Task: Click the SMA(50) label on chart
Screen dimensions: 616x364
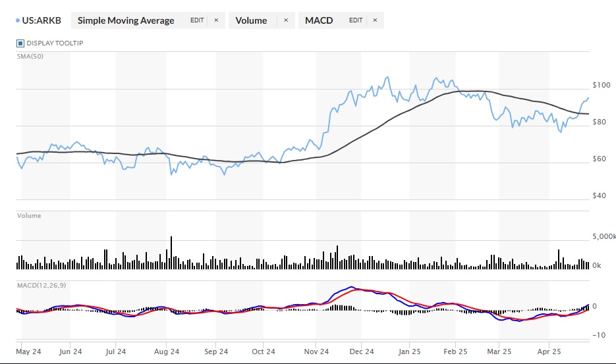Action: tap(27, 56)
